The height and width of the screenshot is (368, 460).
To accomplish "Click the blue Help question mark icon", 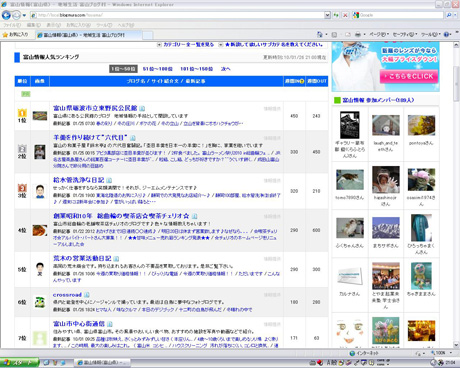I will 447,34.
